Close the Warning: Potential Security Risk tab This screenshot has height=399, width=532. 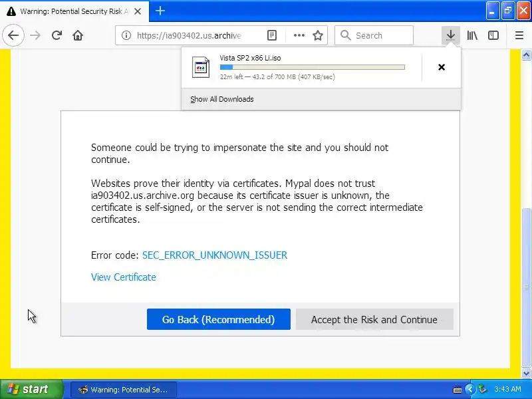click(x=138, y=11)
